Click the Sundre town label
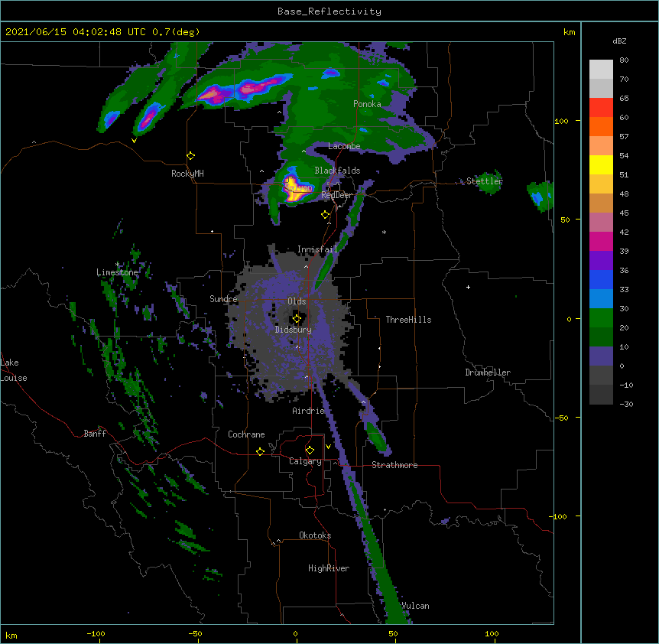The image size is (659, 644). pyautogui.click(x=223, y=299)
